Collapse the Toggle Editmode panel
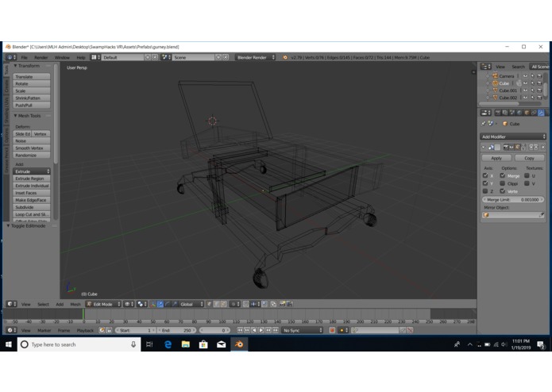Screen dimensions: 552x392 click(x=8, y=225)
